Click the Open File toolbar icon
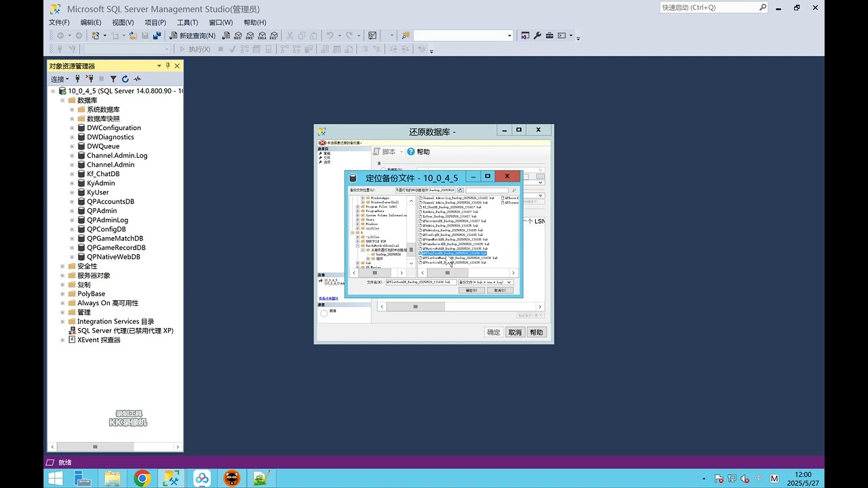The height and width of the screenshot is (488, 868). coord(134,35)
